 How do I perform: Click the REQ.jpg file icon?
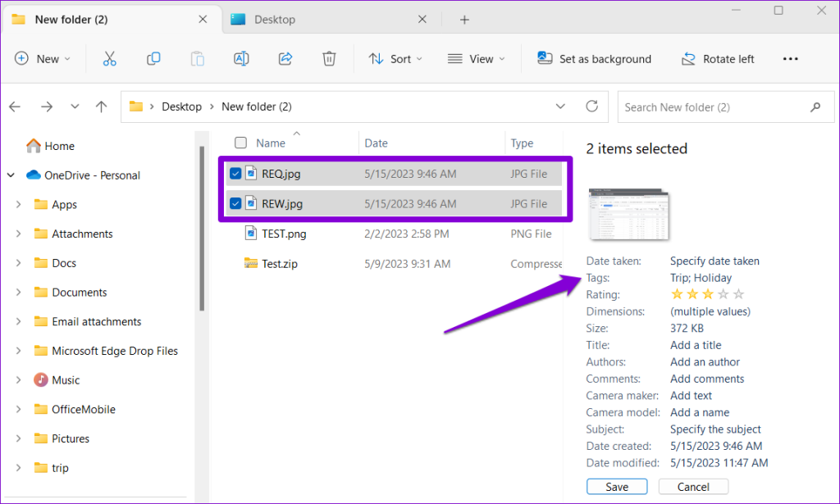(251, 174)
